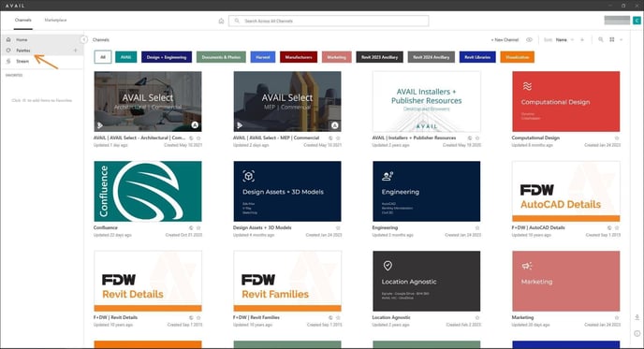Favorite F+DW AutoCAD Details star
The height and width of the screenshot is (349, 644).
coord(617,228)
